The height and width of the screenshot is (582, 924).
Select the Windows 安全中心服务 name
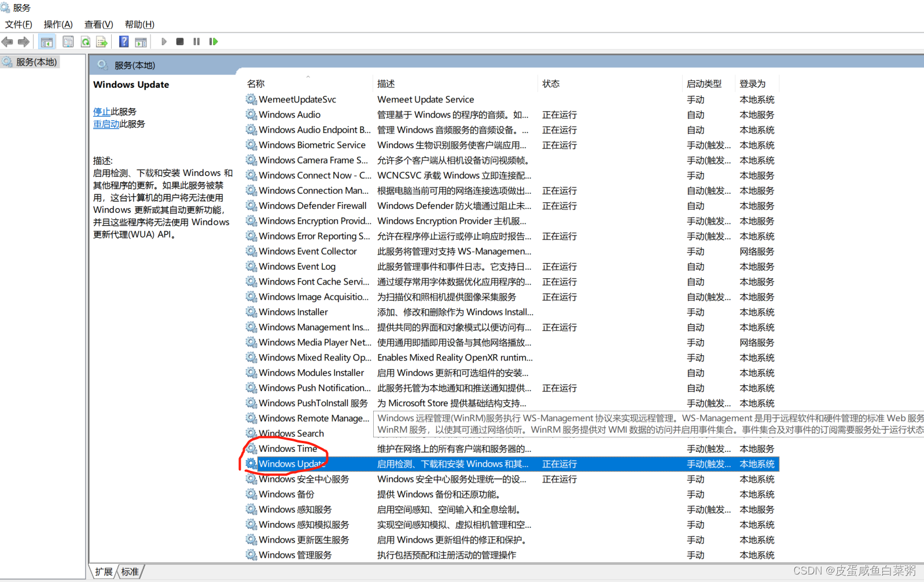point(304,479)
